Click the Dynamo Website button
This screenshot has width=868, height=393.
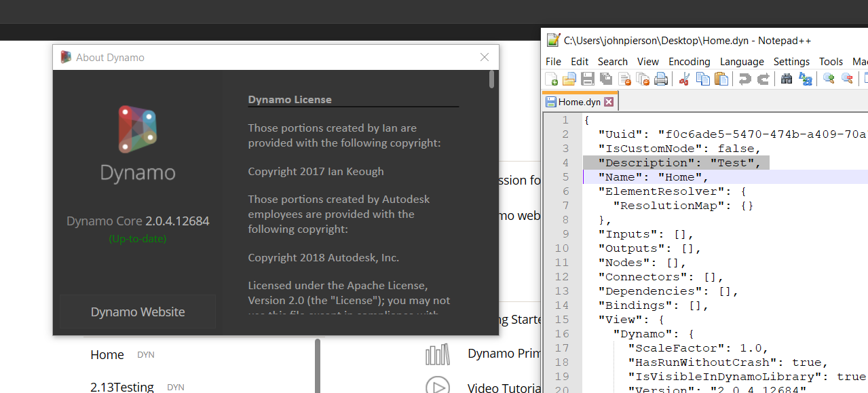(x=137, y=312)
